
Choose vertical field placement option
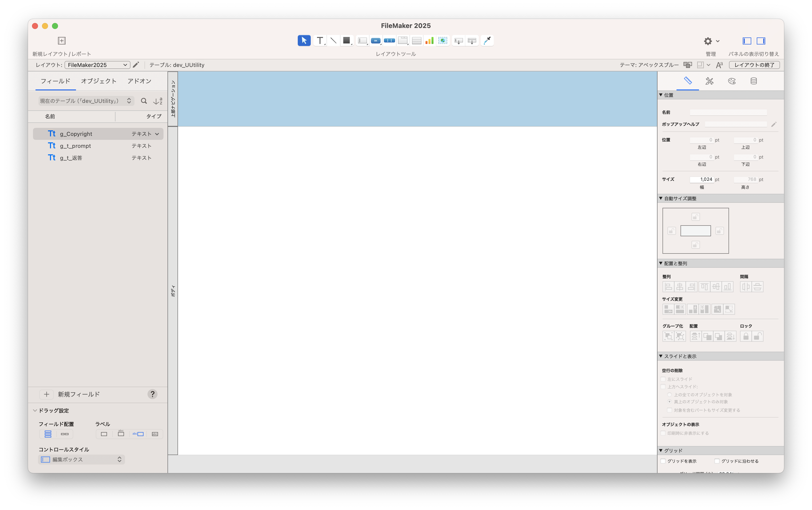(48, 434)
